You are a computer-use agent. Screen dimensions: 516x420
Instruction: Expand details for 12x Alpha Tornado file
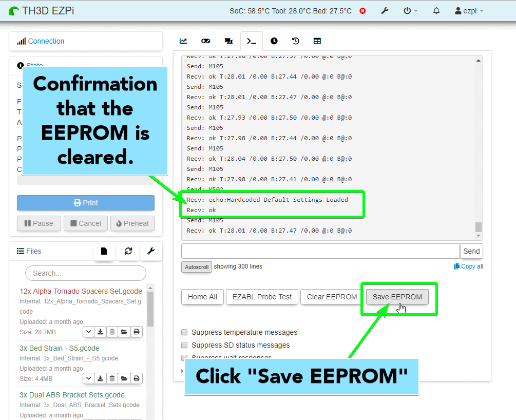88,332
